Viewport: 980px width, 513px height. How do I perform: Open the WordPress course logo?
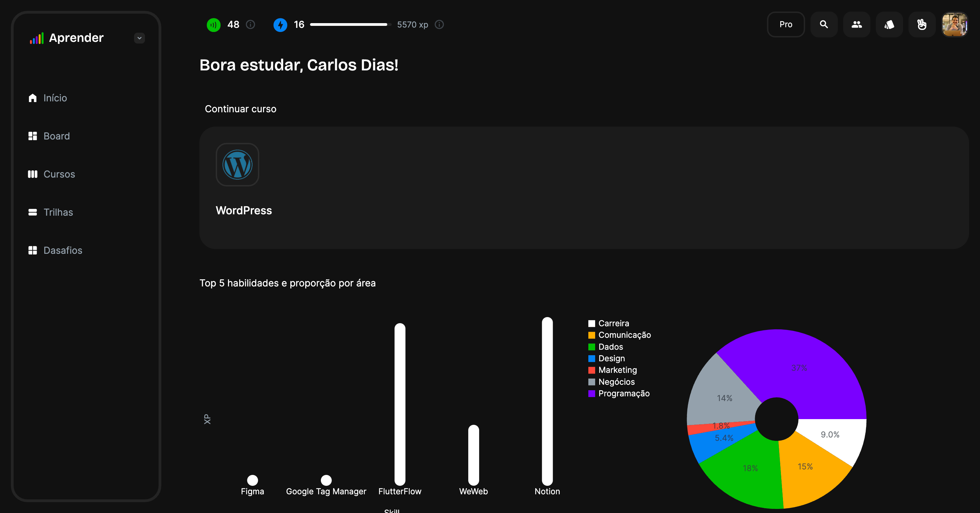click(x=238, y=164)
